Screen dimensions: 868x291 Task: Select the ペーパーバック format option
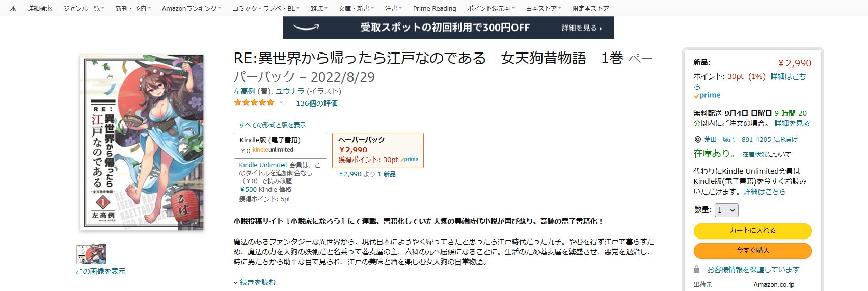click(x=378, y=150)
